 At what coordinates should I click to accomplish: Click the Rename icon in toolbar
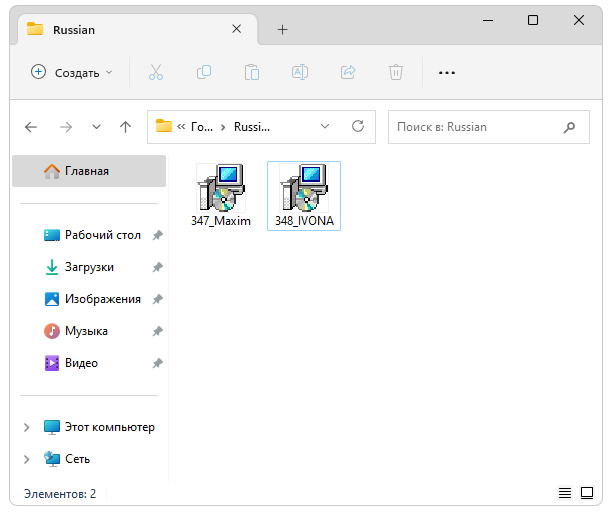(300, 73)
